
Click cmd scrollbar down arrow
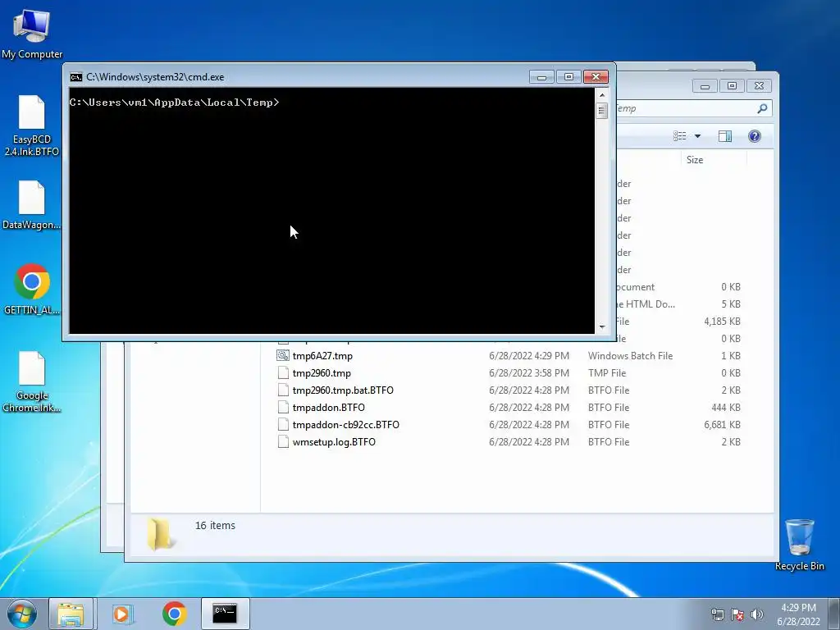pos(602,326)
